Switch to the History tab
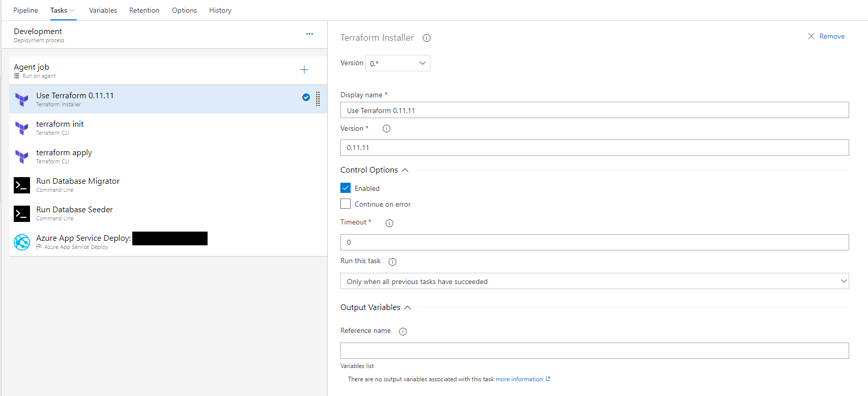The image size is (868, 396). [x=220, y=10]
